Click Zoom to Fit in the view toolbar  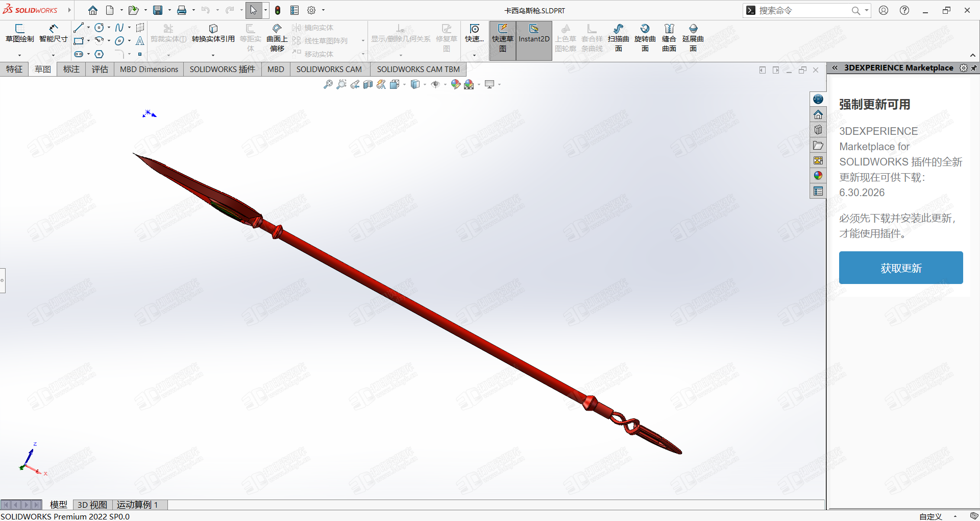tap(328, 84)
